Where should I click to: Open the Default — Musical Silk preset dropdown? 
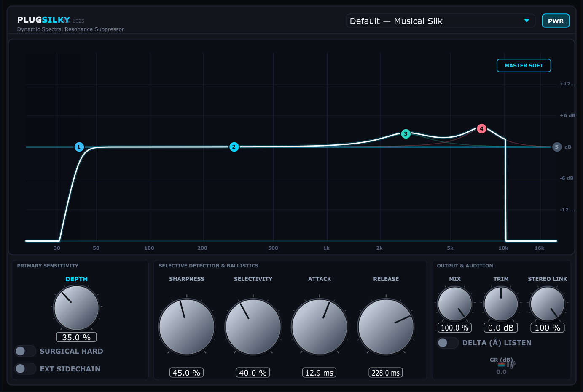click(440, 21)
